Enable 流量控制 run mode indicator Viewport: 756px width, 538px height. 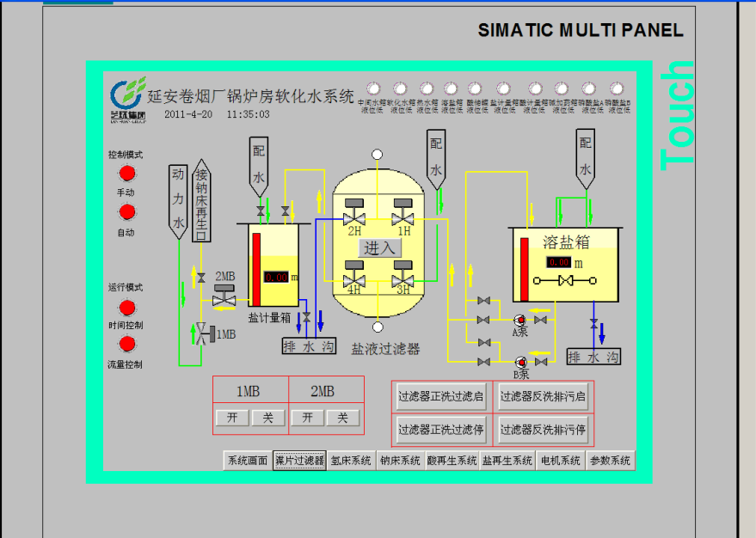[x=127, y=345]
